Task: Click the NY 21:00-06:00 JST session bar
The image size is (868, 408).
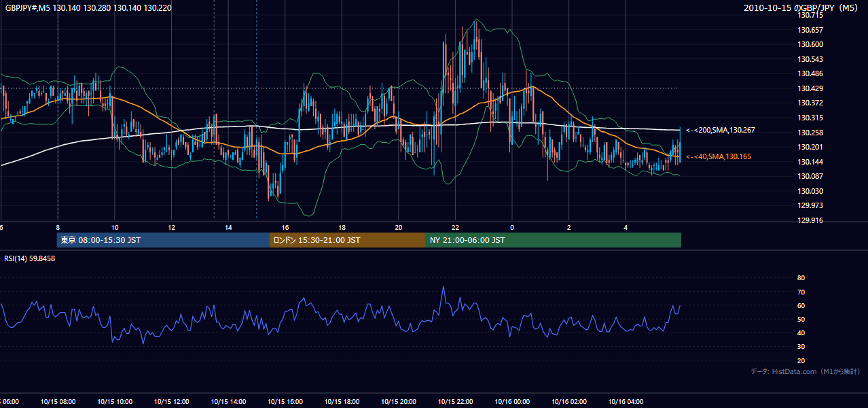Action: [x=554, y=240]
